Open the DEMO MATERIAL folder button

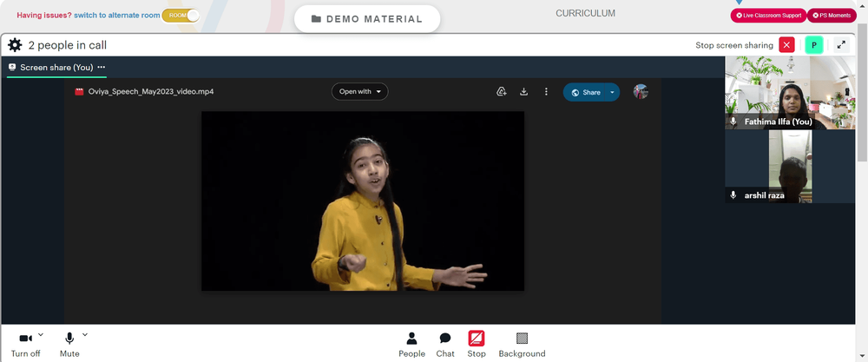pyautogui.click(x=367, y=19)
